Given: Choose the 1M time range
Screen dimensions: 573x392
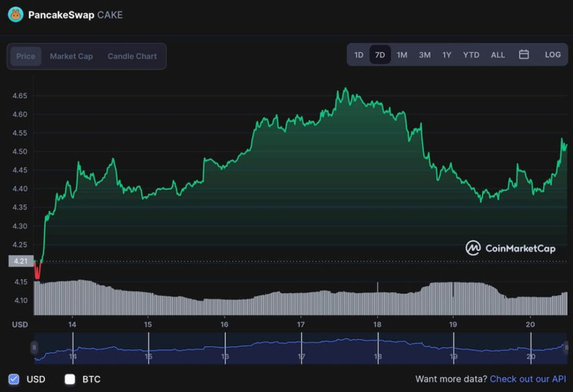Looking at the screenshot, I should [x=402, y=54].
